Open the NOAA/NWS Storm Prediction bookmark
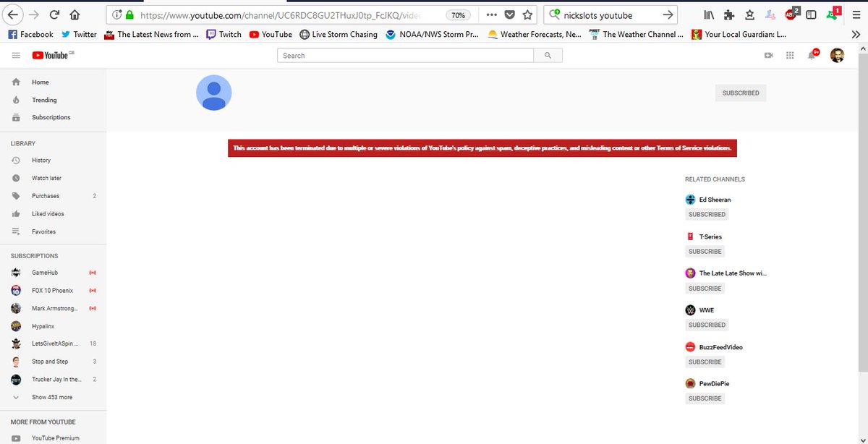 coord(432,34)
